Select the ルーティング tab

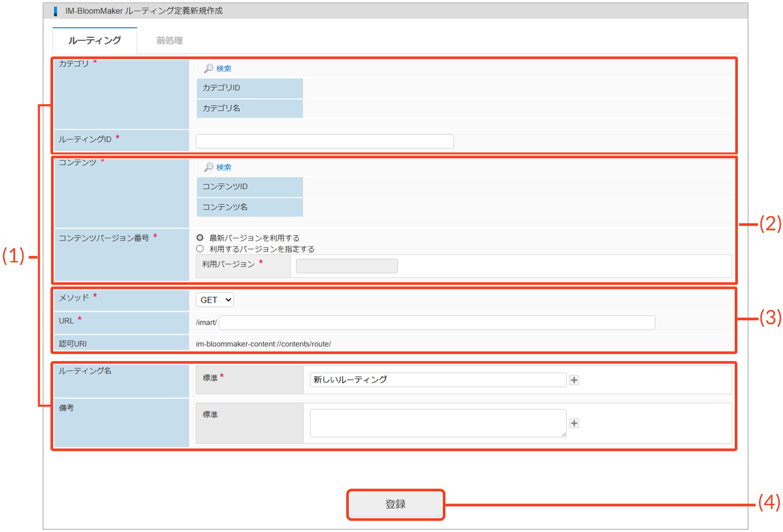click(x=95, y=41)
